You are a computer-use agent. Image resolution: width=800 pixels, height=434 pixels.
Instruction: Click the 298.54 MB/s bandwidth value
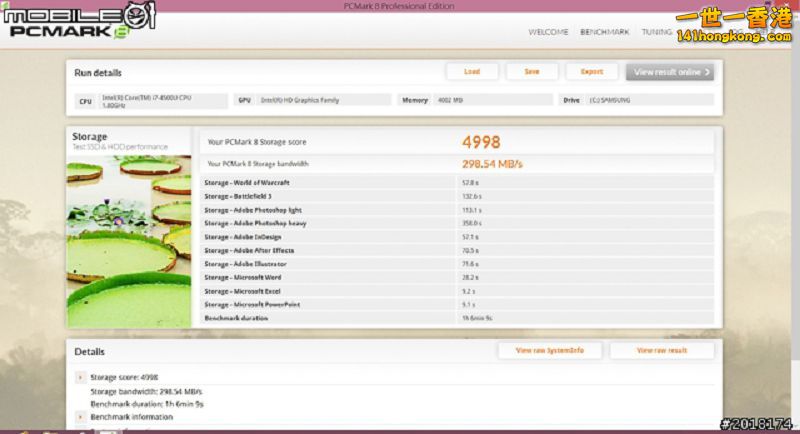click(x=492, y=164)
